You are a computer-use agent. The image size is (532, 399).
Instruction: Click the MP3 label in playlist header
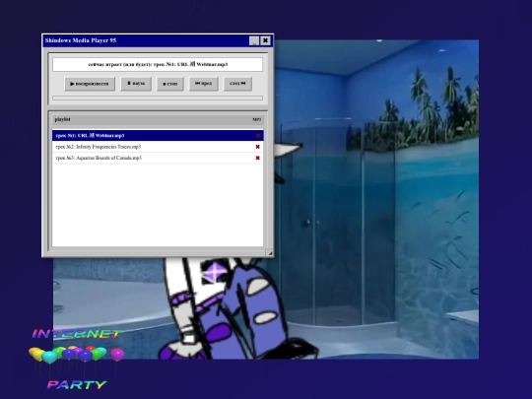(257, 119)
